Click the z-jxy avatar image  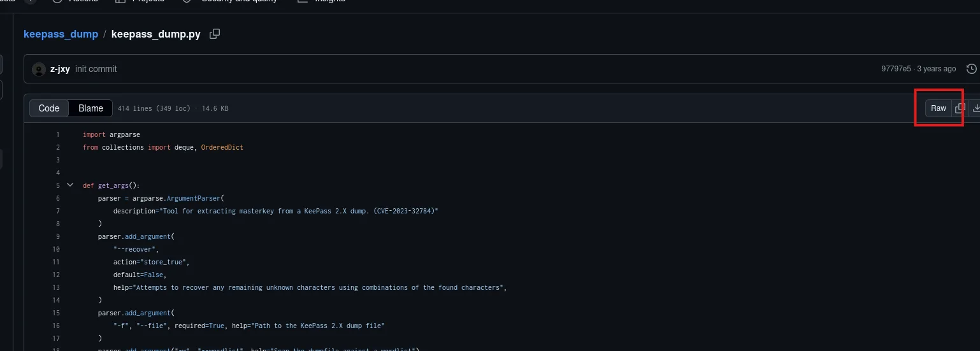coord(39,69)
